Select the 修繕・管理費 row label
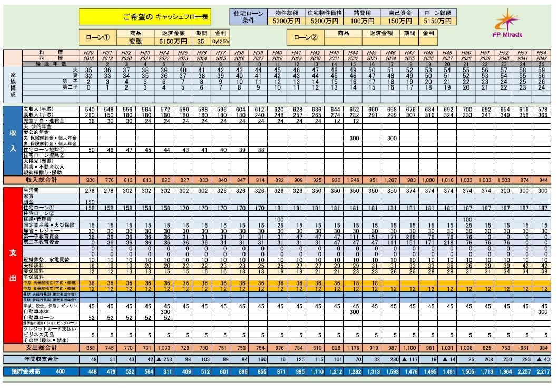Screen dimensions: 558x392 click(x=51, y=220)
